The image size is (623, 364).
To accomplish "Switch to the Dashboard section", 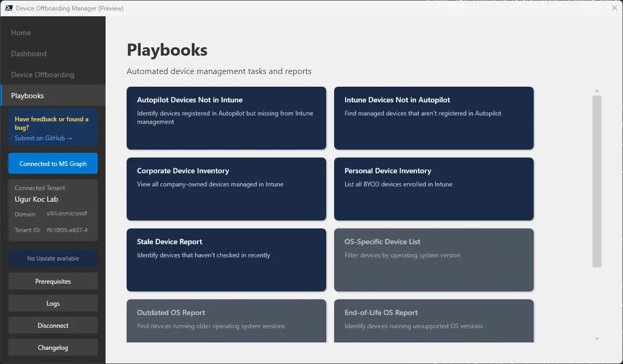I will click(x=28, y=54).
